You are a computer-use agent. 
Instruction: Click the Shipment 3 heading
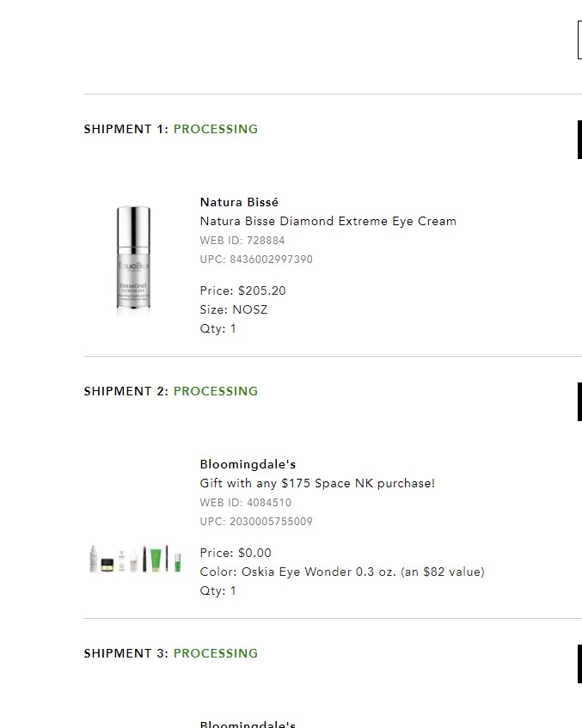126,653
